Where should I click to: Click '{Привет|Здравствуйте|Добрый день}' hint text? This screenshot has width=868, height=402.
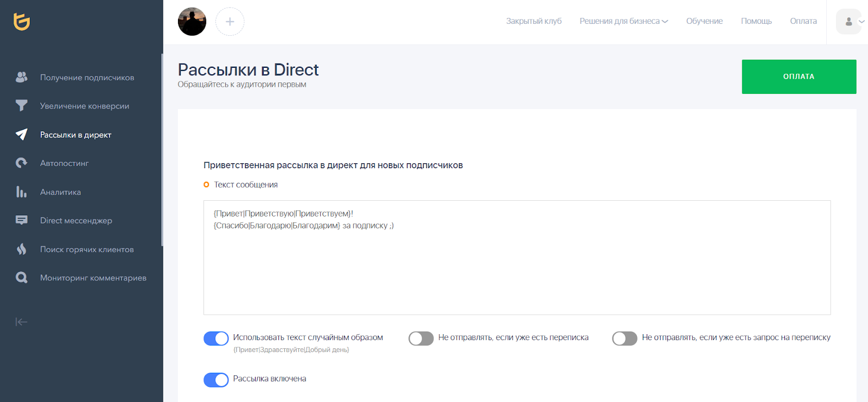point(291,350)
